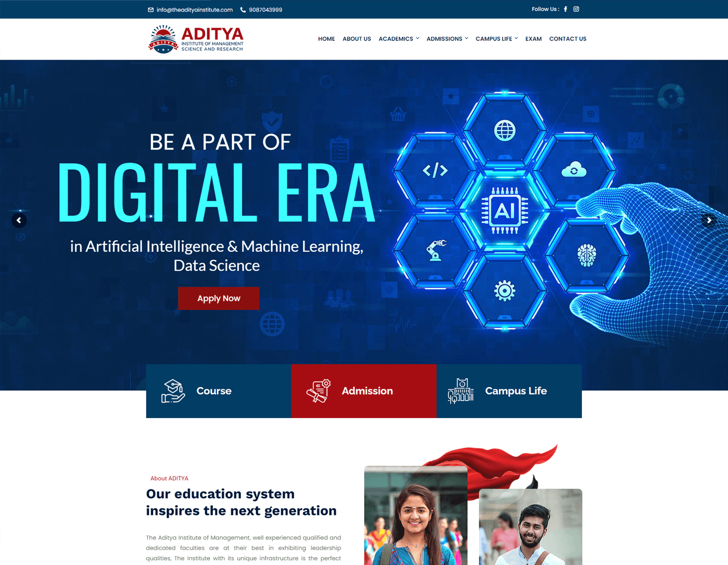The width and height of the screenshot is (728, 565).
Task: Click the Admission certificate icon
Action: (319, 391)
